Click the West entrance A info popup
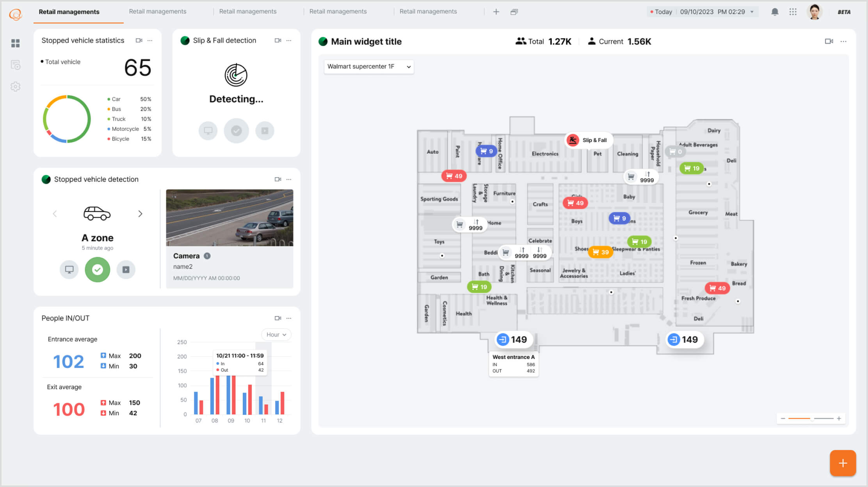 (x=514, y=364)
